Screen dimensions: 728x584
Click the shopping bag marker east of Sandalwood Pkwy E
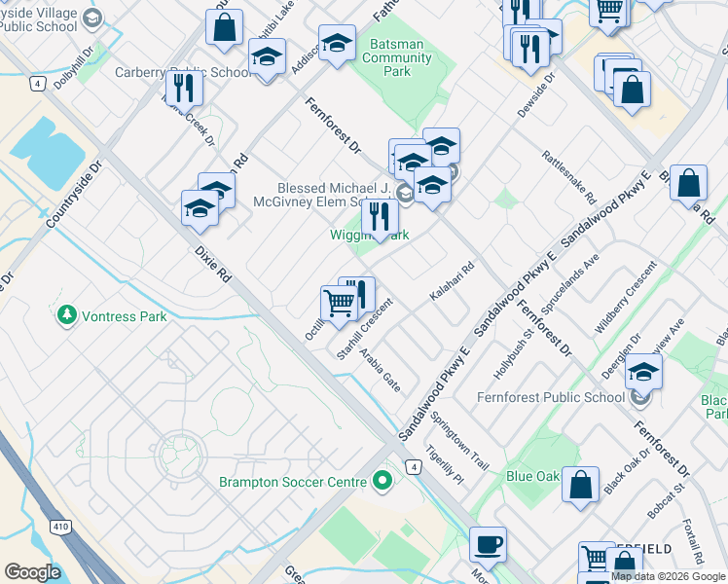[688, 184]
